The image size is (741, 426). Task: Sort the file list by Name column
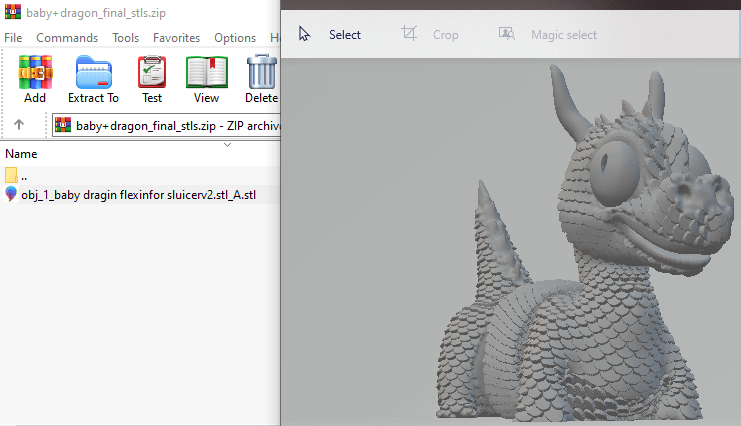point(21,154)
